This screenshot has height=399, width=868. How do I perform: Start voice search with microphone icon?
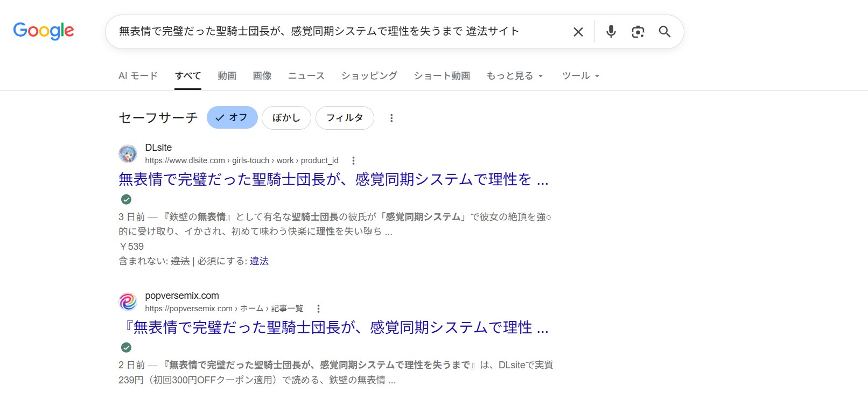point(611,32)
